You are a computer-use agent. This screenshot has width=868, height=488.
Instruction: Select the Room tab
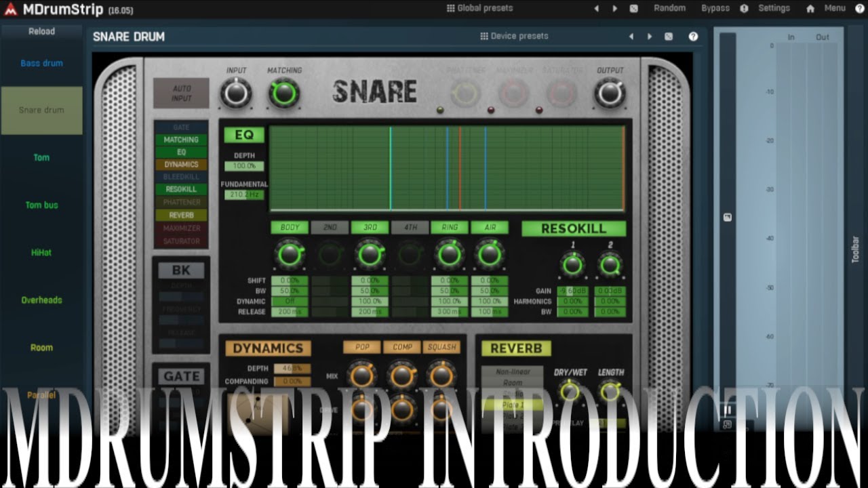[41, 347]
